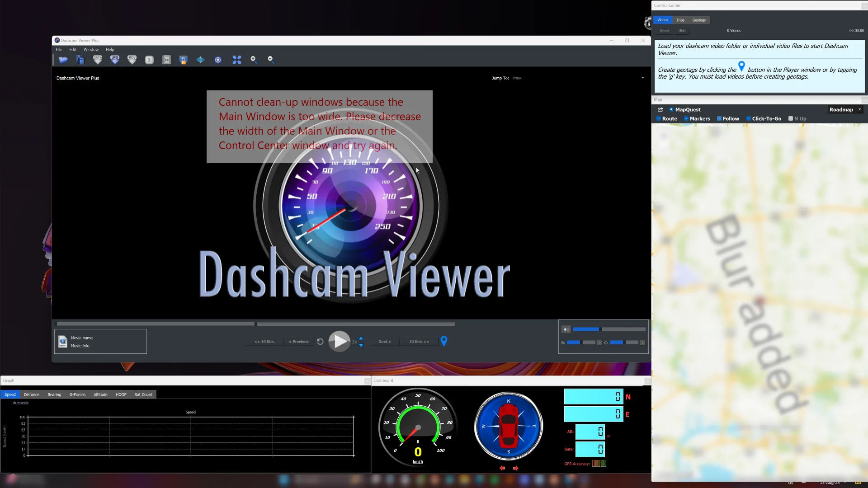This screenshot has width=868, height=488.
Task: Open the Window menu
Action: tap(91, 50)
